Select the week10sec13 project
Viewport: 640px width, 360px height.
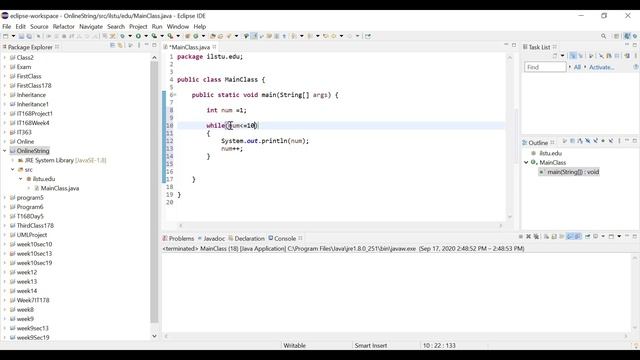pyautogui.click(x=34, y=253)
